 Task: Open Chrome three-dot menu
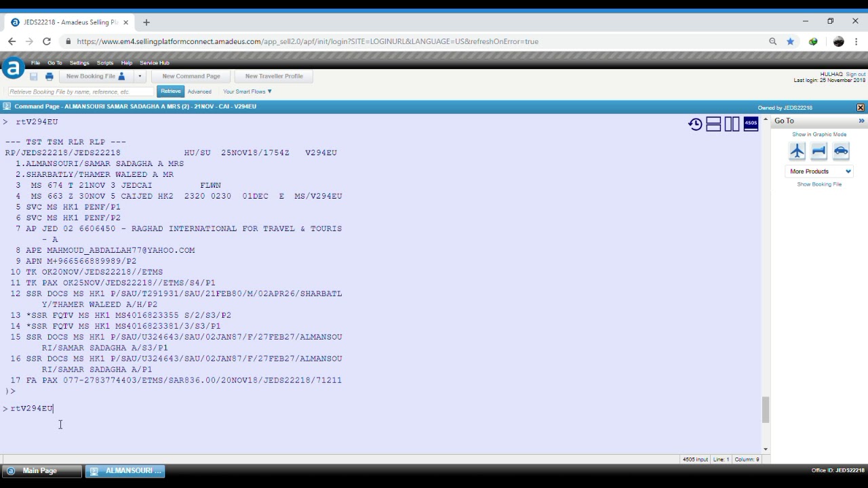[x=856, y=41]
